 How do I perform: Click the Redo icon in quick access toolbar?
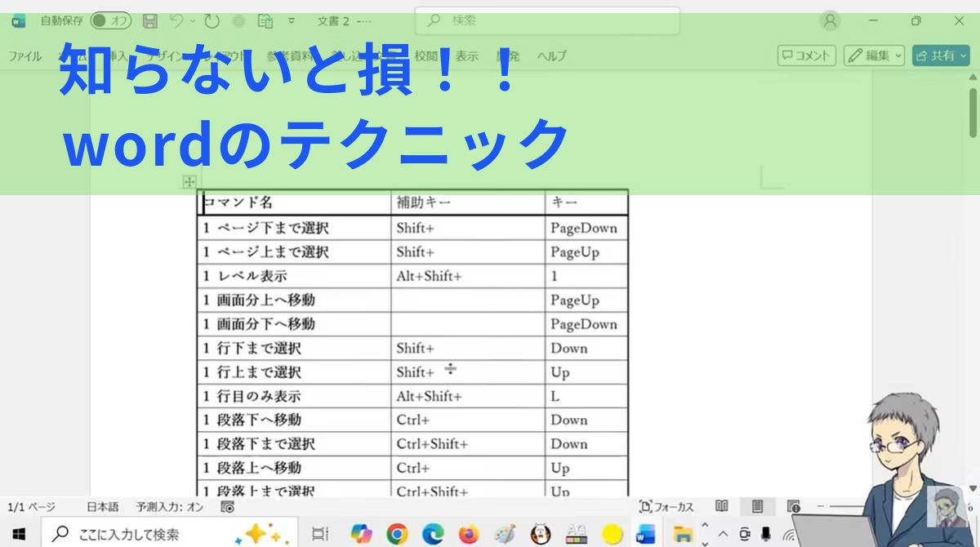[212, 20]
